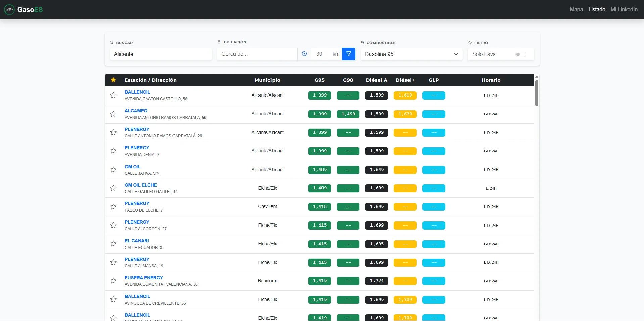Favorite BALLENOIL Avinguda de Crevillente station

(113, 299)
